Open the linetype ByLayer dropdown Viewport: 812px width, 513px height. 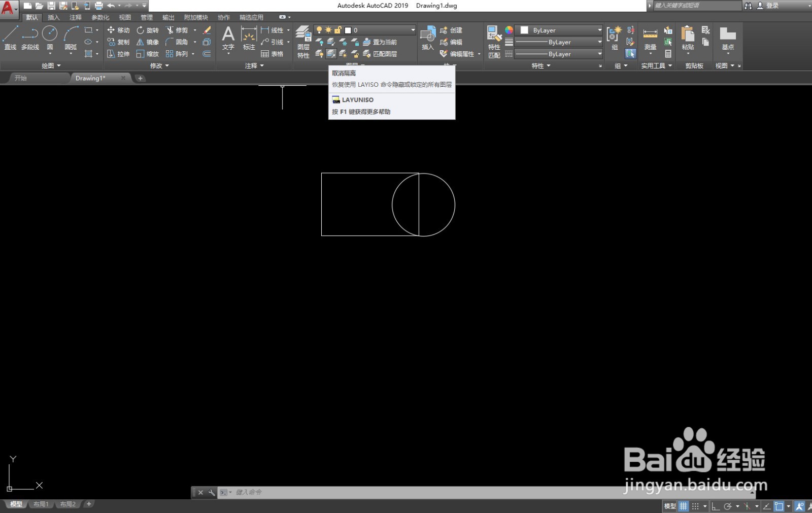coord(559,54)
